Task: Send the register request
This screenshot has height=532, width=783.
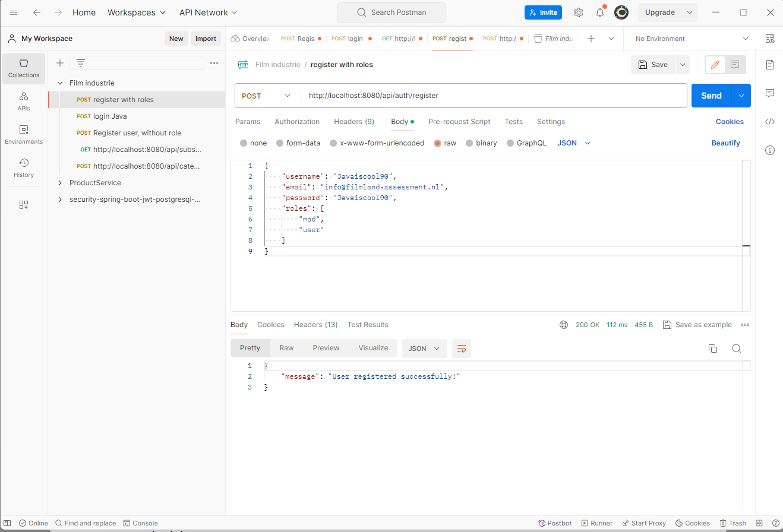Action: pyautogui.click(x=711, y=96)
